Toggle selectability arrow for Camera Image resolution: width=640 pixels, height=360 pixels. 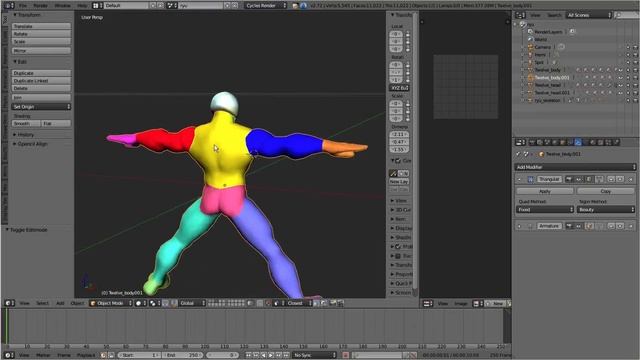tap(628, 47)
